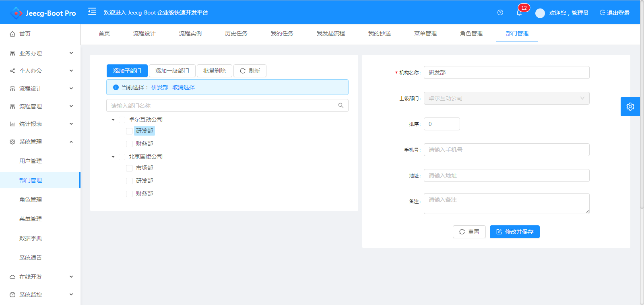
Task: Expand the 在线开发 sidebar chevron
Action: 71,276
